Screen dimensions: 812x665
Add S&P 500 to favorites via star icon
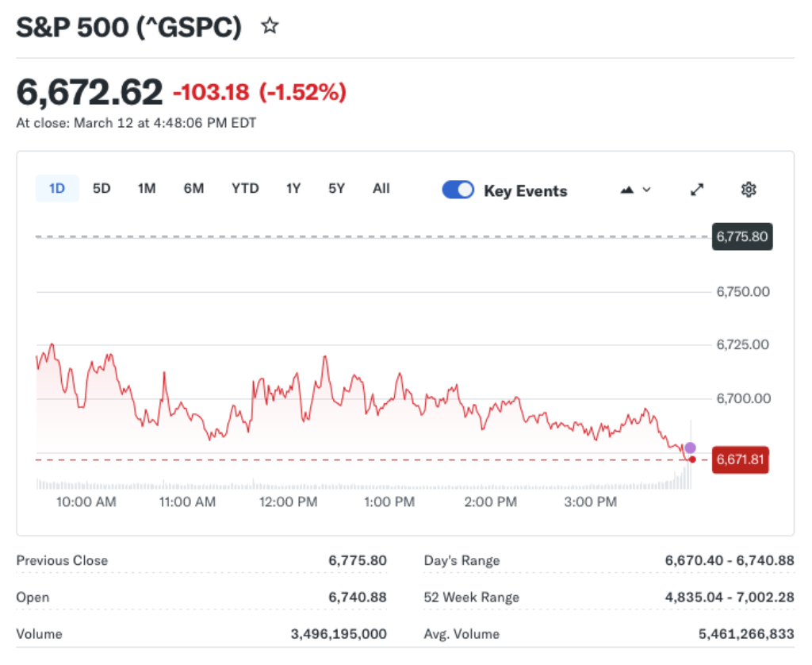[x=270, y=25]
